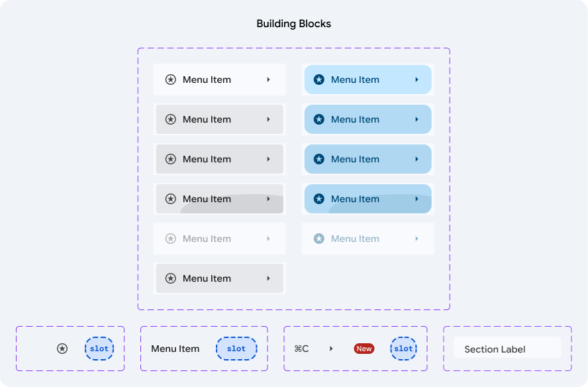Click the ⌘C shortcut symbol

(x=301, y=349)
